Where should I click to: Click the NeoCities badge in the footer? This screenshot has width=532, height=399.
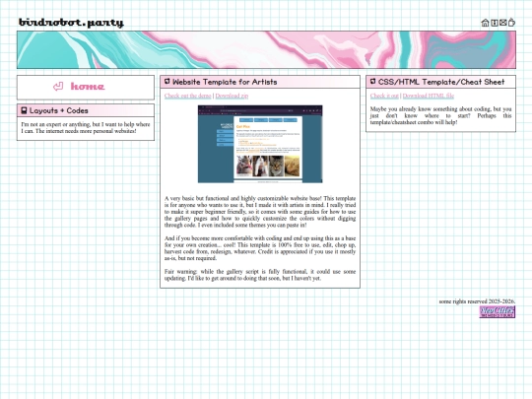[498, 311]
